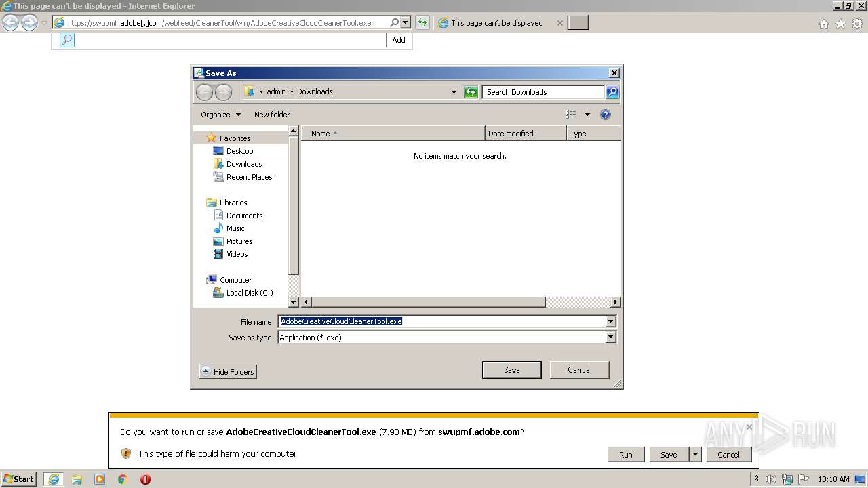Open the IE Home icon
This screenshot has width=868, height=488.
[823, 24]
